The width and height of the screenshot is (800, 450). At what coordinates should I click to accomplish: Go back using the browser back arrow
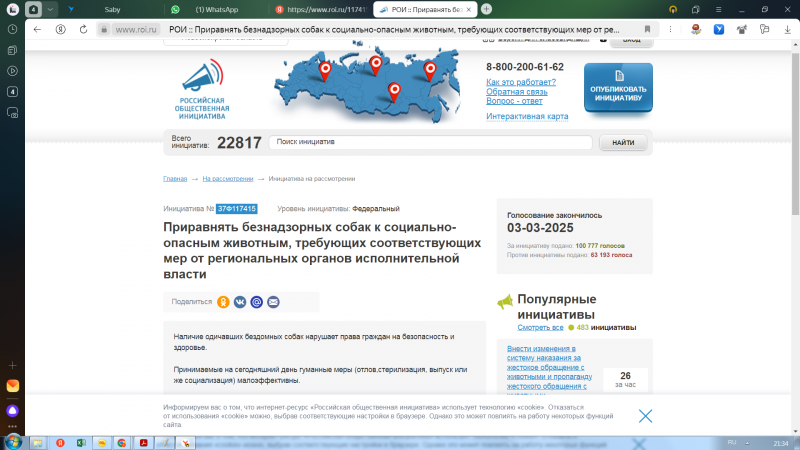[x=37, y=29]
